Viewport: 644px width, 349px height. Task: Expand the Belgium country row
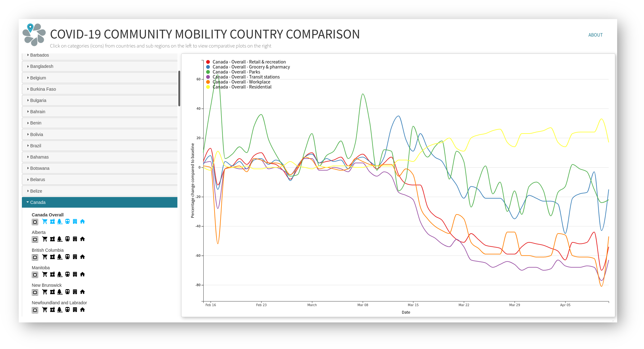(100, 78)
